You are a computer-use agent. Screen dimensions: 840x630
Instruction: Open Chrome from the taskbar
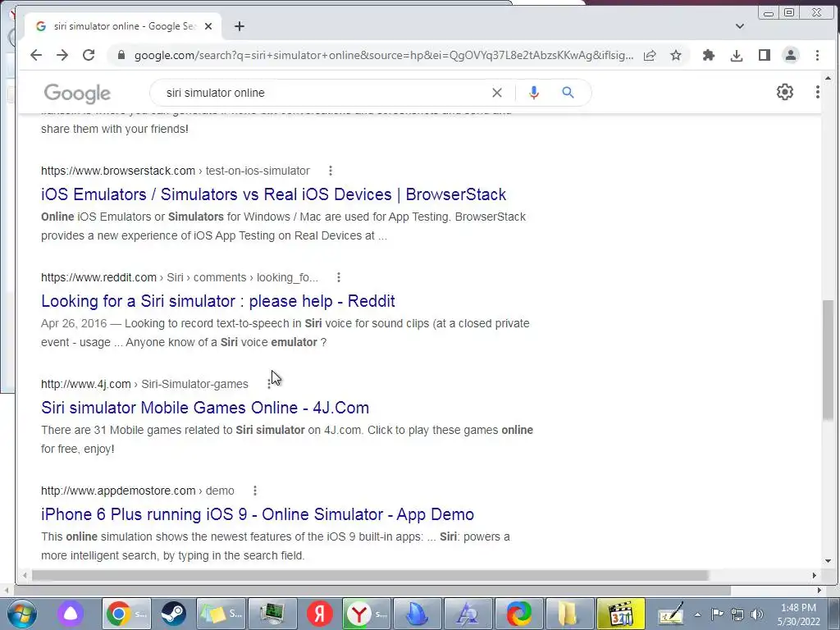(127, 614)
